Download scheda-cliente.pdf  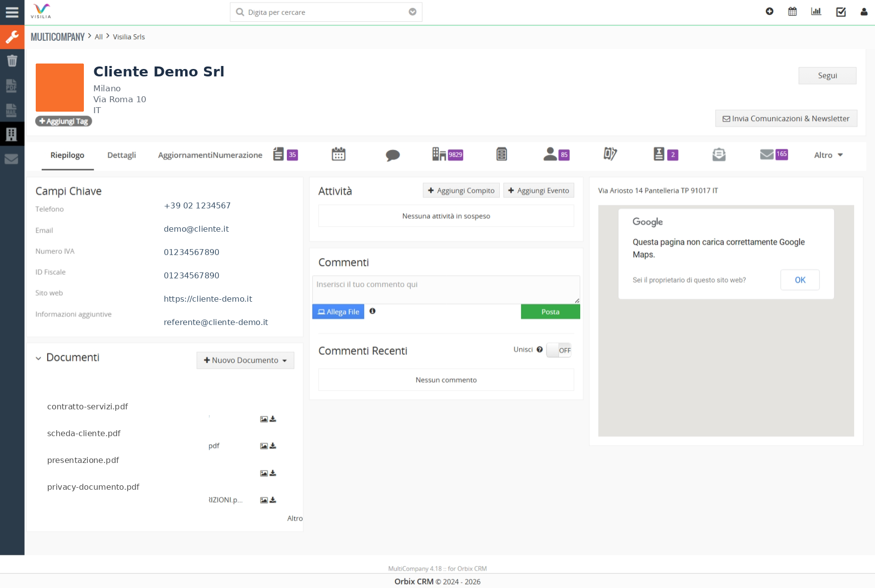[273, 446]
